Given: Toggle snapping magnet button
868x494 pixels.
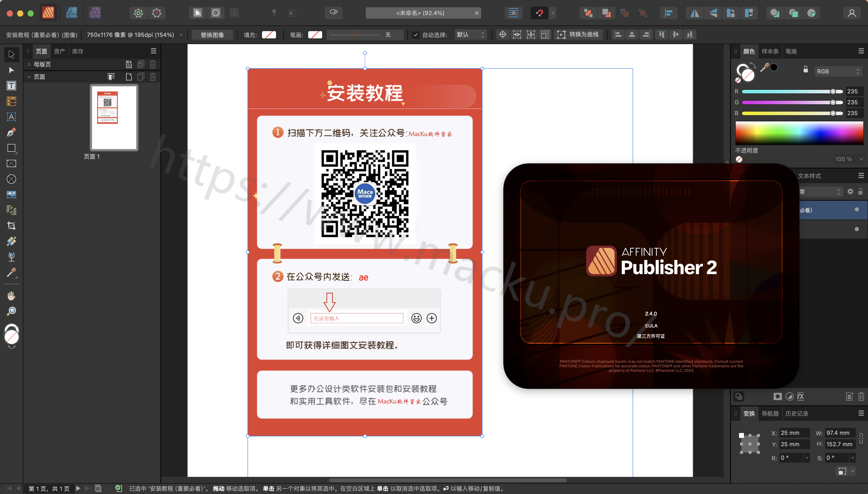Looking at the screenshot, I should coord(539,13).
